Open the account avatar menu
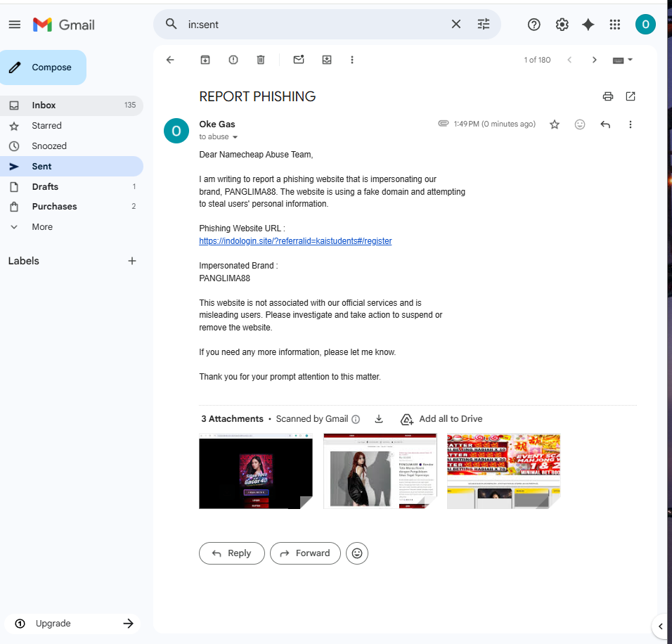The image size is (672, 644). (645, 25)
